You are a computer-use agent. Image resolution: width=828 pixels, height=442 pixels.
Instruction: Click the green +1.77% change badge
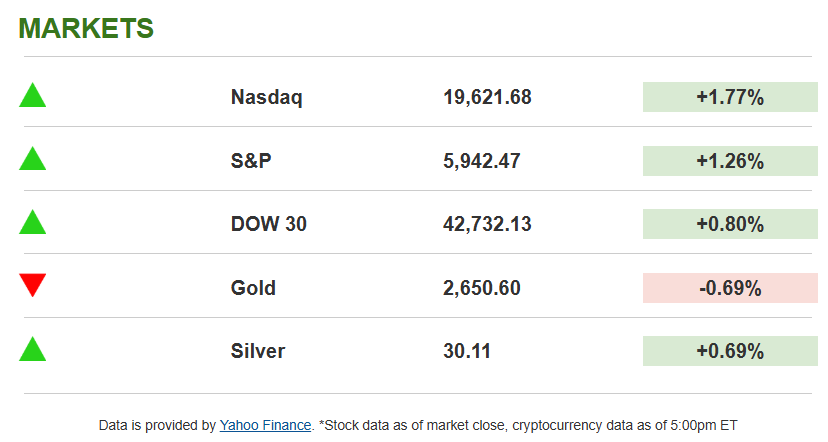click(730, 97)
